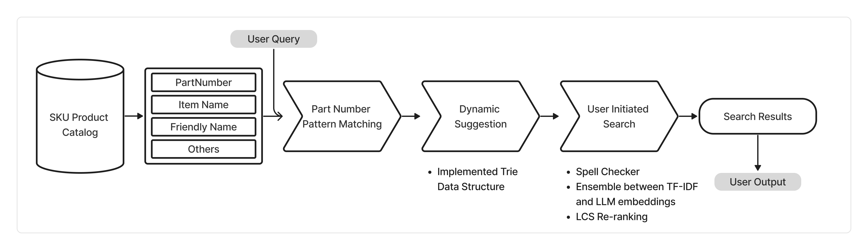The height and width of the screenshot is (250, 868).
Task: Click the LCS Re-ranking bullet text
Action: tap(611, 217)
